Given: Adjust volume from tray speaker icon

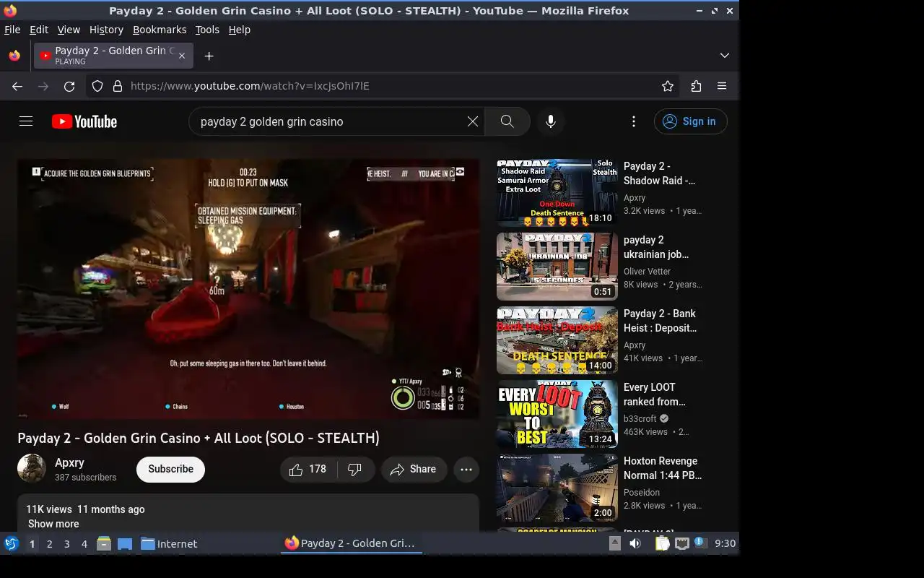Looking at the screenshot, I should click(635, 543).
